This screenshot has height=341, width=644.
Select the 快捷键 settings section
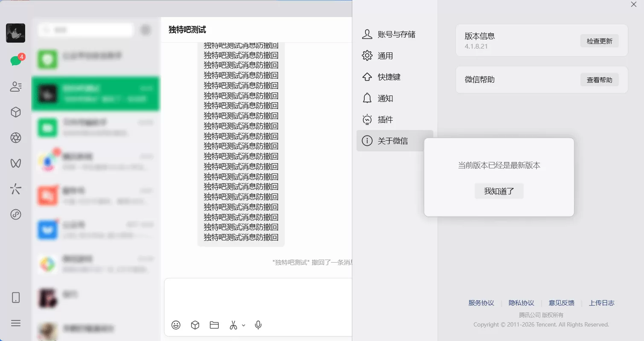[x=388, y=77]
